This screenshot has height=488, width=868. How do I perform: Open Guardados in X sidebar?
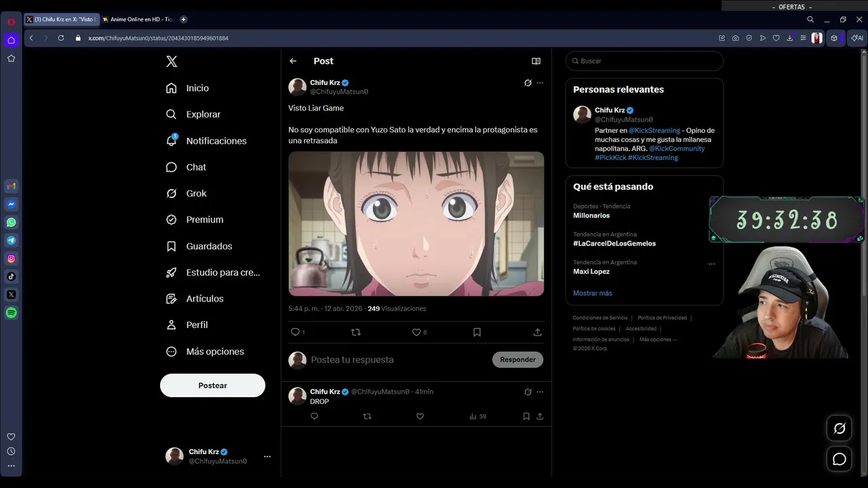[x=199, y=246]
